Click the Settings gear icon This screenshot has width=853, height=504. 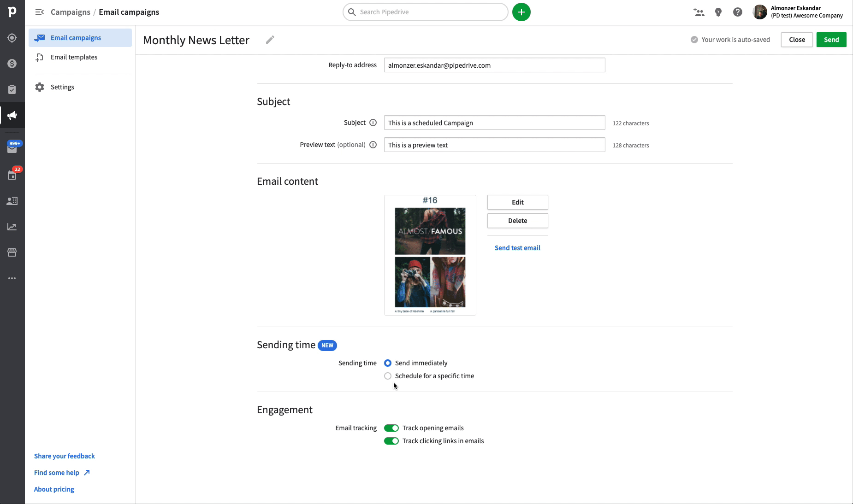[40, 87]
